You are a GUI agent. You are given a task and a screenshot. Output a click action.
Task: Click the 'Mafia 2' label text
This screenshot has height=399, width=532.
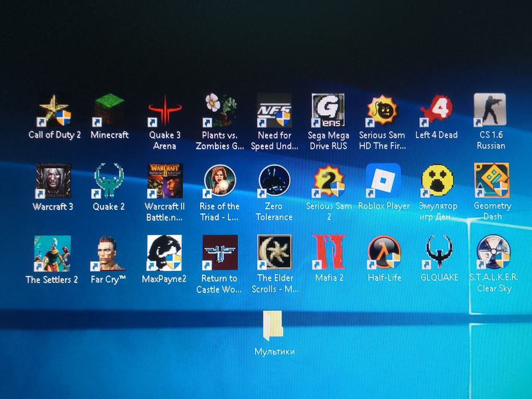tap(329, 278)
